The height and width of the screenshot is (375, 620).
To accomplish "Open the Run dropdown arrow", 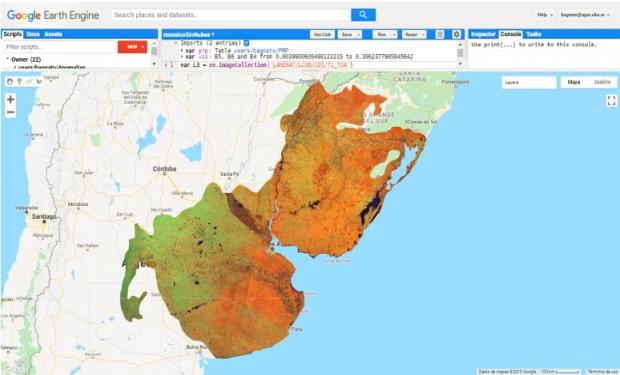I will [394, 34].
